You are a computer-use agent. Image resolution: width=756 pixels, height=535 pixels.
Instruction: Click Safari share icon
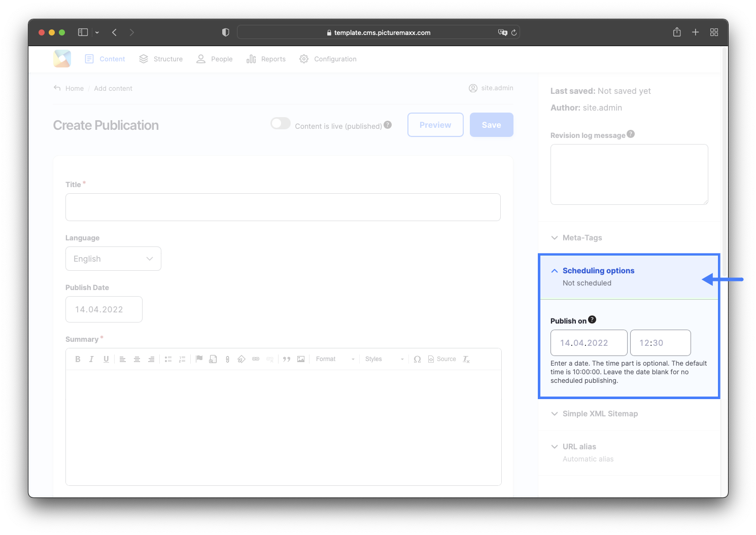coord(677,32)
